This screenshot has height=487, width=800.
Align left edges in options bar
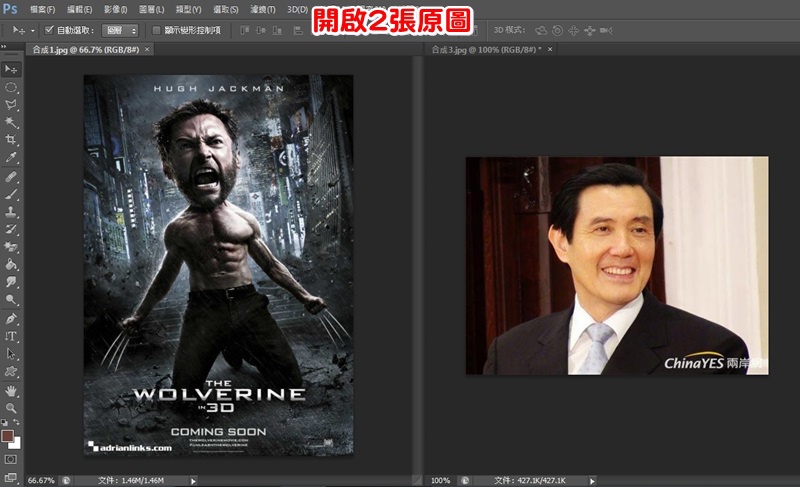(298, 31)
